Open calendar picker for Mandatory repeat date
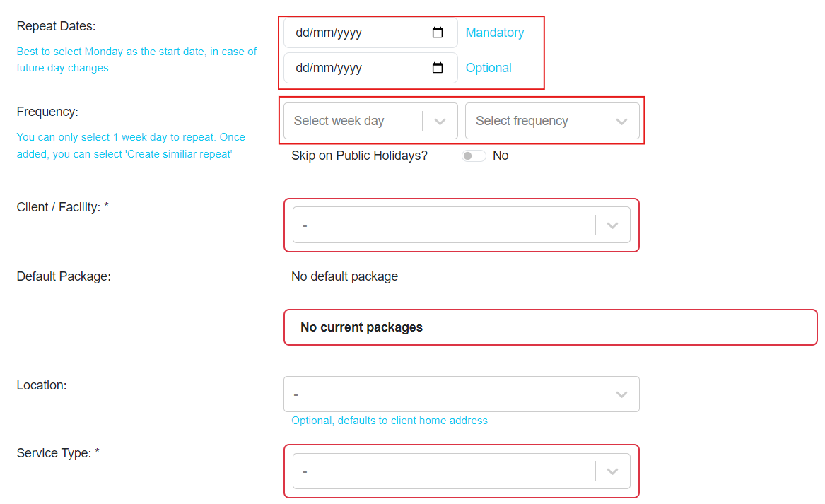 click(438, 33)
